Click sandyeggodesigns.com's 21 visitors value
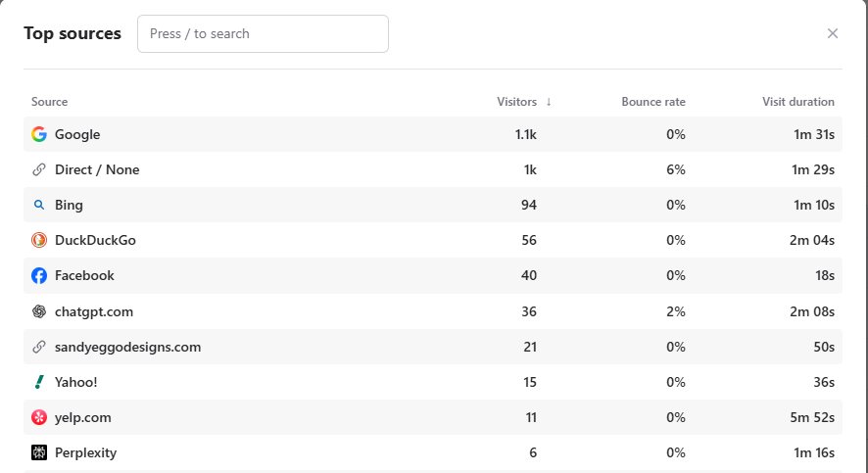Screen dimensions: 868x473 point(530,347)
